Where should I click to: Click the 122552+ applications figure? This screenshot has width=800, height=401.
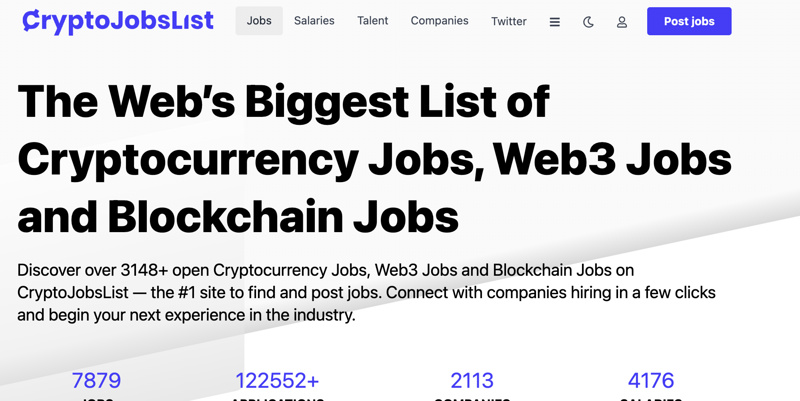coord(277,380)
